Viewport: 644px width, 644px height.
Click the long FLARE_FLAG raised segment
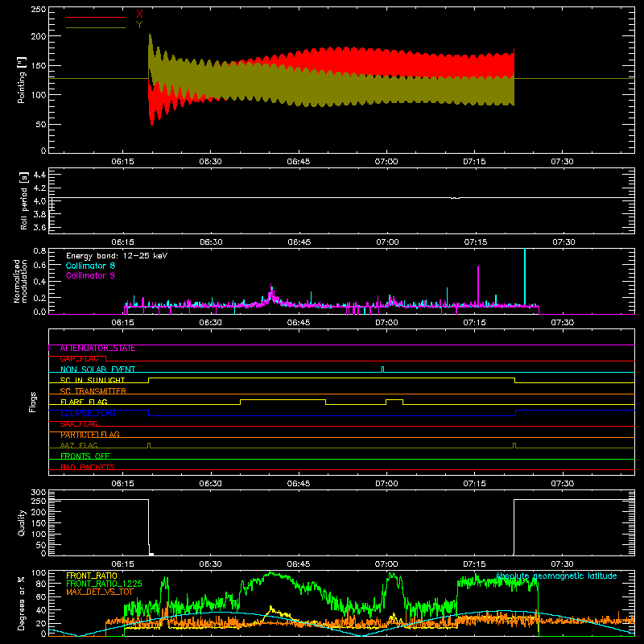click(283, 399)
